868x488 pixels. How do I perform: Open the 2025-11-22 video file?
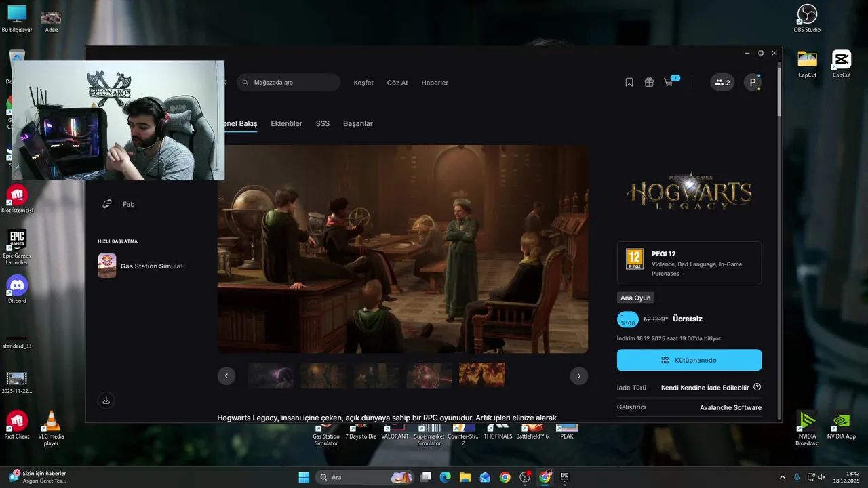pos(17,383)
